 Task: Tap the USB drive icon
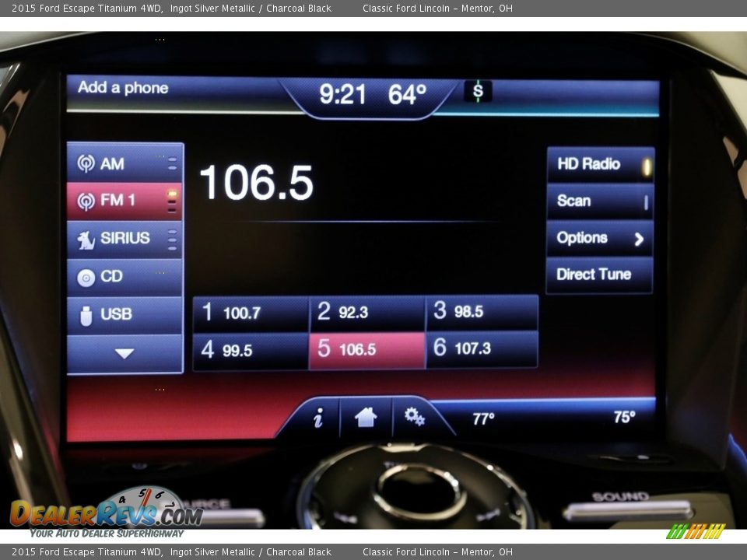point(86,315)
